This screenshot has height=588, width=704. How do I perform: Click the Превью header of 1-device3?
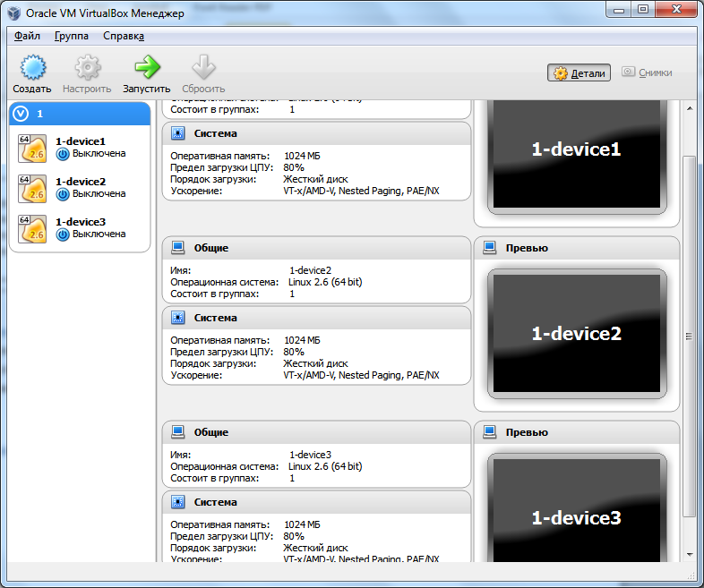click(x=577, y=432)
